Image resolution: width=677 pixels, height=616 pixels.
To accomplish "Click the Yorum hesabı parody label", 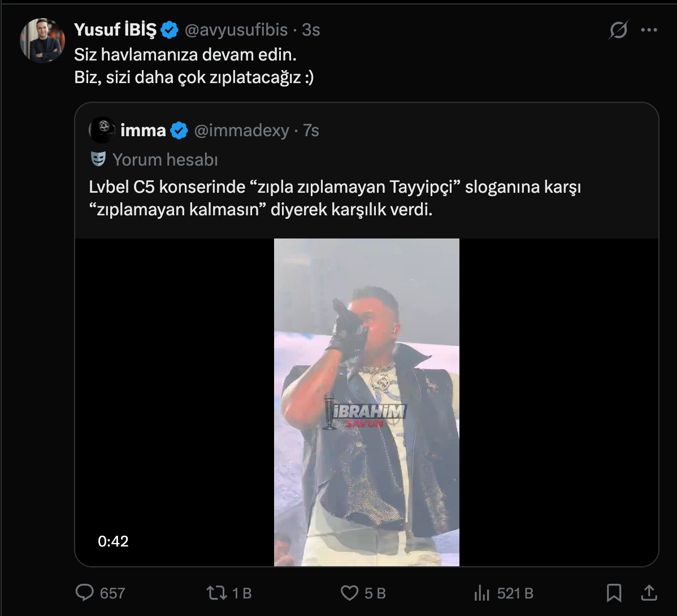I will (x=164, y=160).
